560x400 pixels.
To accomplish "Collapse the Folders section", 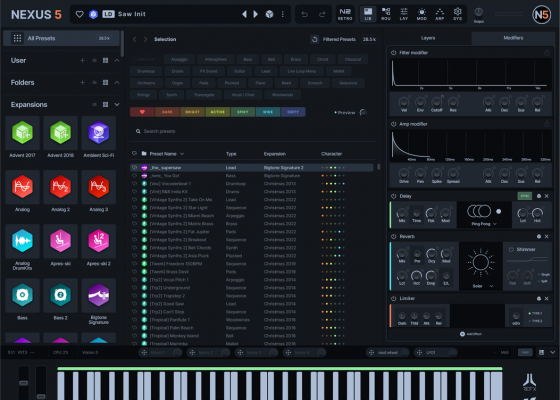I will pos(117,82).
